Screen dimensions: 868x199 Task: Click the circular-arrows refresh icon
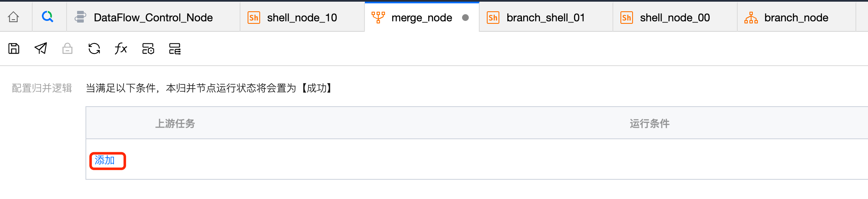(x=94, y=49)
